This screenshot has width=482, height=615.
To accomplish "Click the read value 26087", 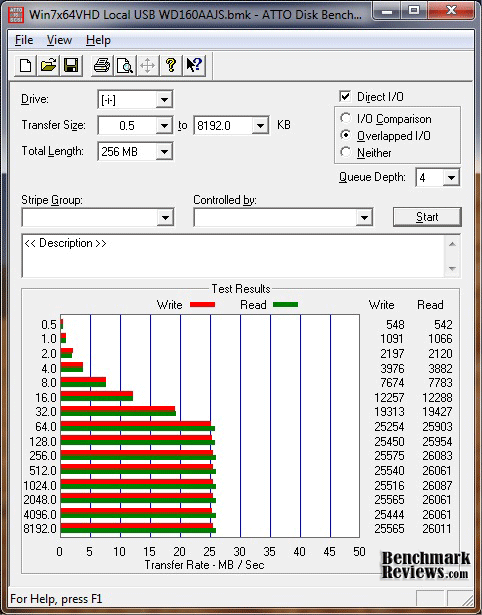I will (437, 486).
